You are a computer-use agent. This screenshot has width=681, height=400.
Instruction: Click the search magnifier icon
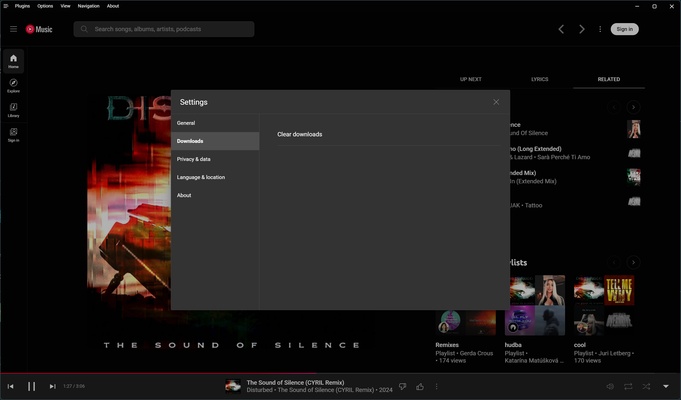(84, 29)
